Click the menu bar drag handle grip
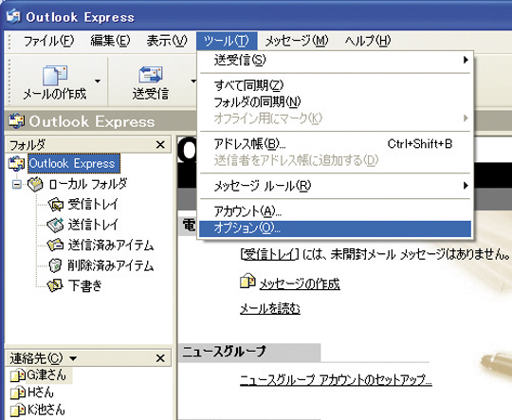 click(9, 42)
